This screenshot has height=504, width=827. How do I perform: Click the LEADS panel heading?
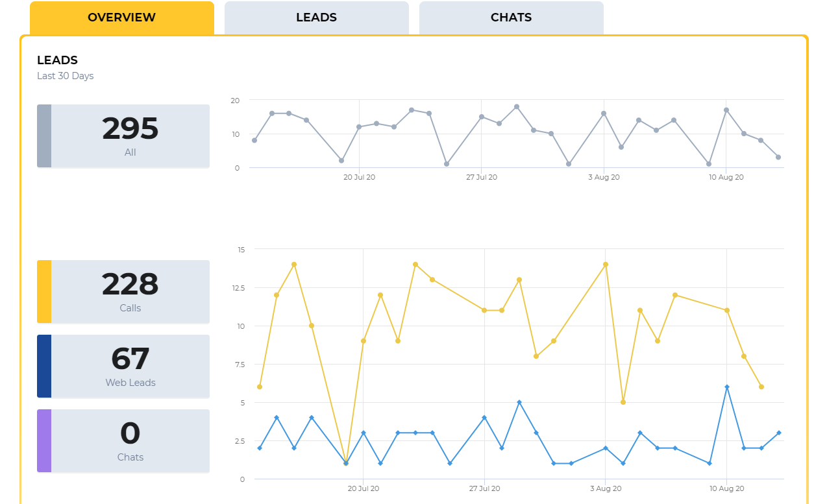click(57, 60)
